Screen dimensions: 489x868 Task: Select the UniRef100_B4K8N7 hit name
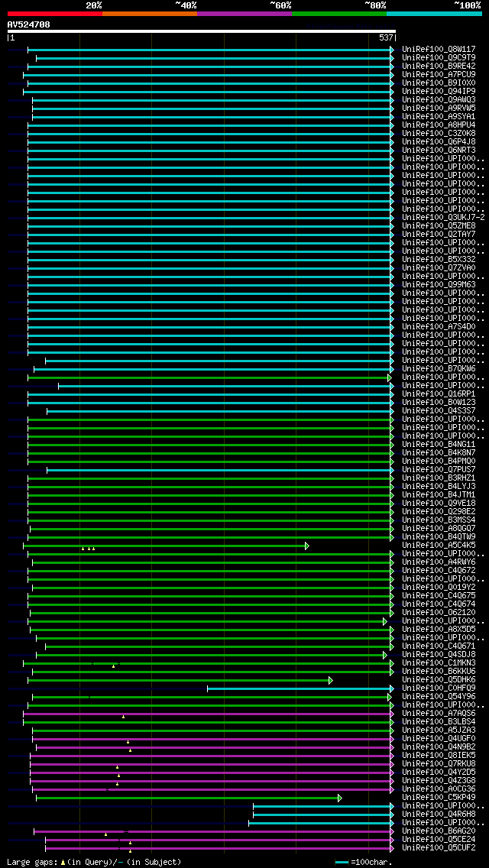439,453
